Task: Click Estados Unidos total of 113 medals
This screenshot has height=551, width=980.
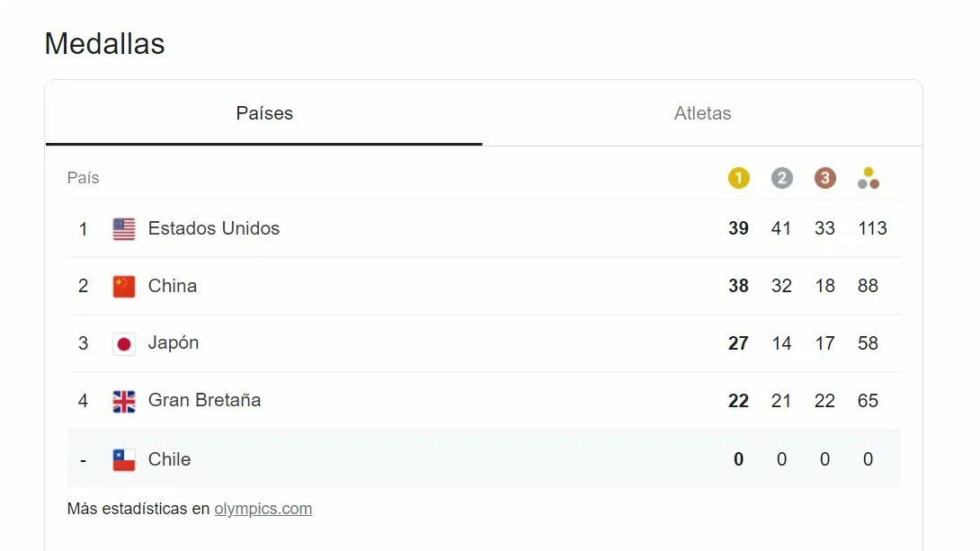Action: coord(872,228)
